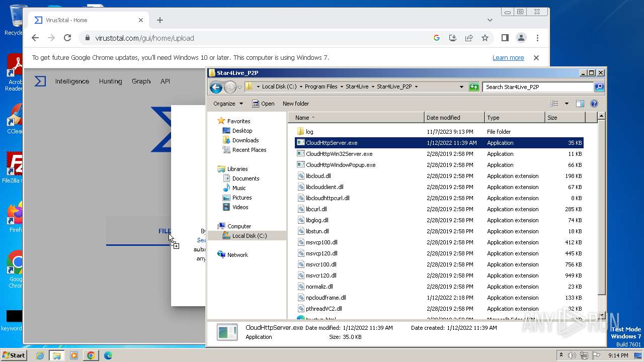
Task: Click New folder in Explorer toolbar
Action: click(x=296, y=104)
